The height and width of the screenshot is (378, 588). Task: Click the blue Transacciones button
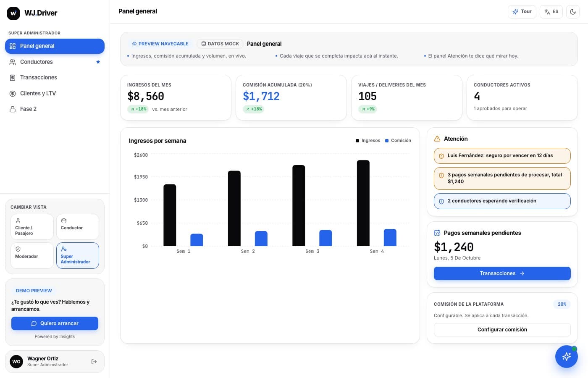coord(502,273)
